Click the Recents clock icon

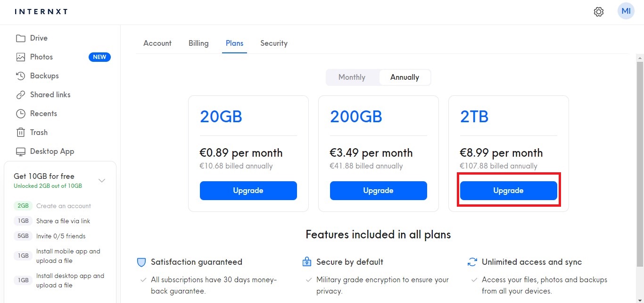(x=20, y=114)
